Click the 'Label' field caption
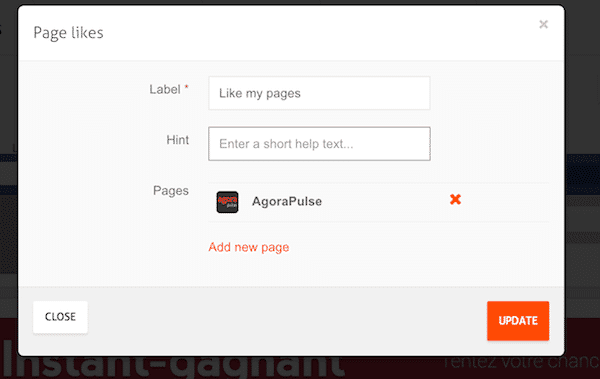 pos(165,90)
